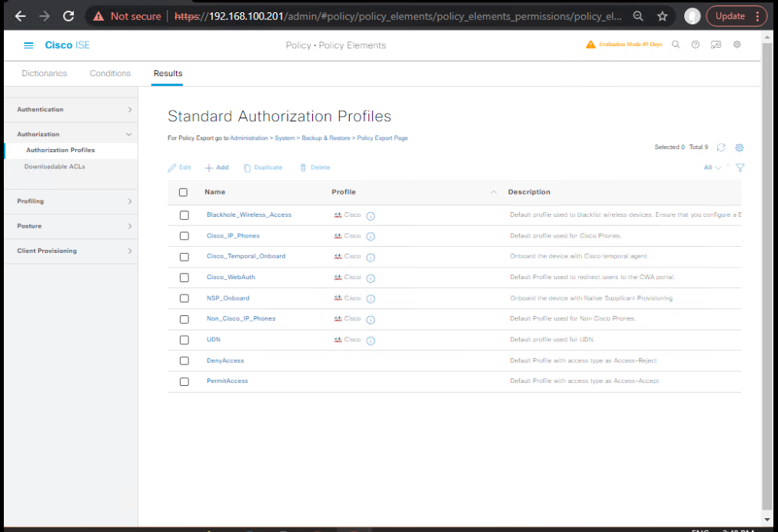Refresh the authorization profiles table
This screenshot has width=778, height=532.
(x=721, y=148)
